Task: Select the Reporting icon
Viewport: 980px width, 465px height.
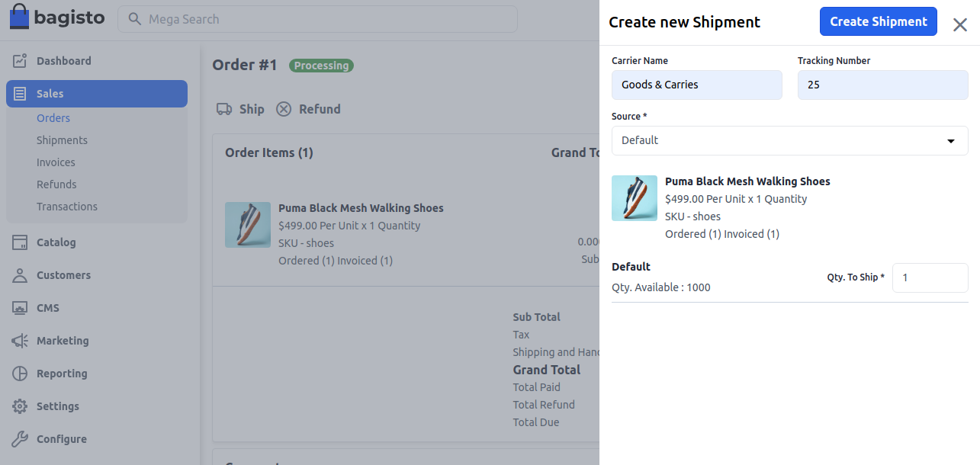Action: (21, 373)
